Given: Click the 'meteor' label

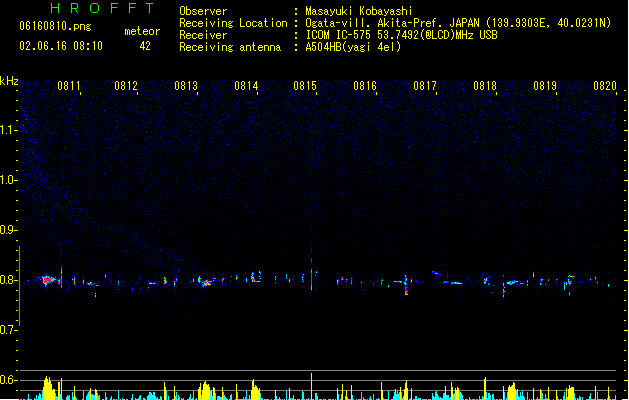Looking at the screenshot, I should click(x=142, y=31).
